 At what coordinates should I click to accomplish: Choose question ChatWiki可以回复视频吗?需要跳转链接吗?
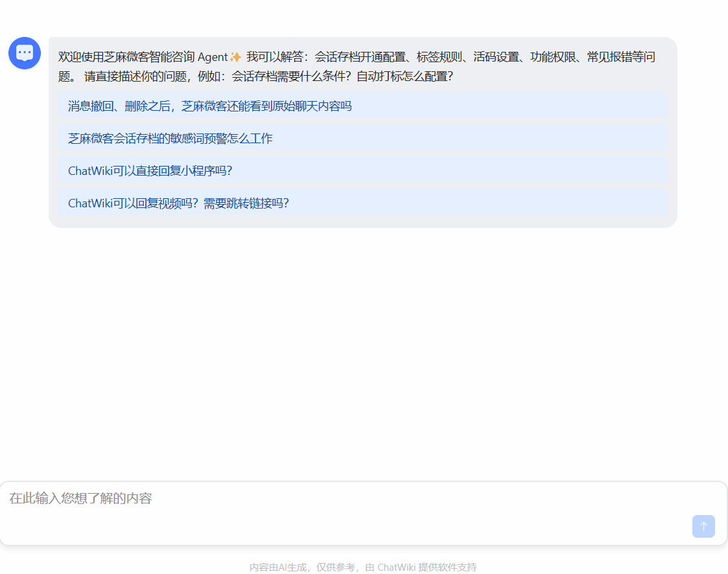[363, 203]
